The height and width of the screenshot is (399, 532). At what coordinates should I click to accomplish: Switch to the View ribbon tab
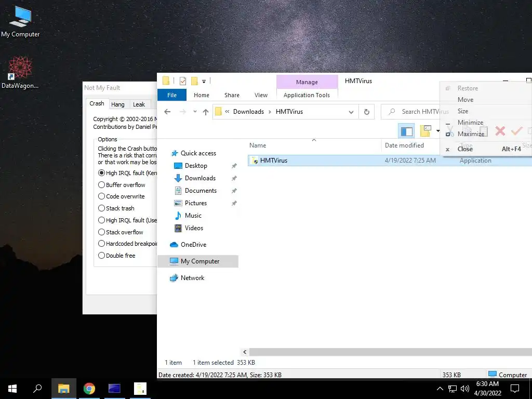(x=261, y=95)
